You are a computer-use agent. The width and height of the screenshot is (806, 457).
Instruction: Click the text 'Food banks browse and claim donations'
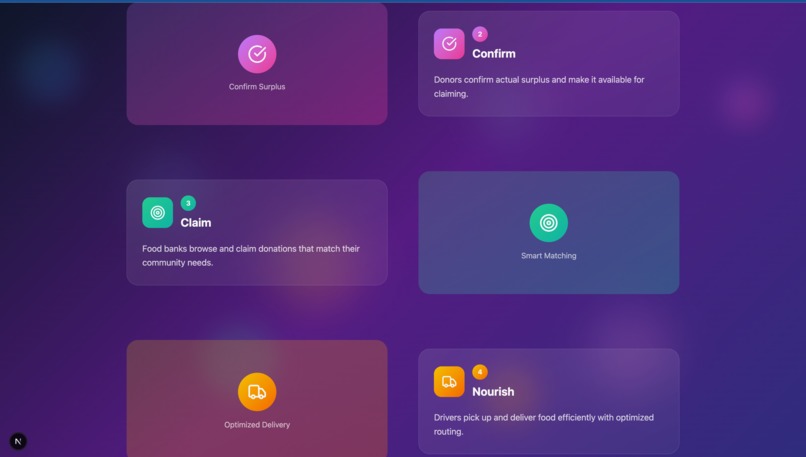(219, 248)
